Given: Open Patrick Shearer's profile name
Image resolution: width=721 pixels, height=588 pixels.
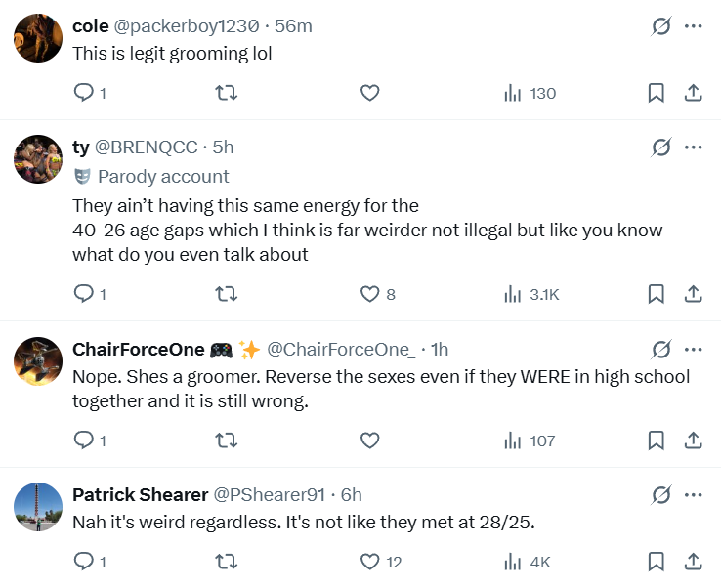Looking at the screenshot, I should click(x=140, y=494).
